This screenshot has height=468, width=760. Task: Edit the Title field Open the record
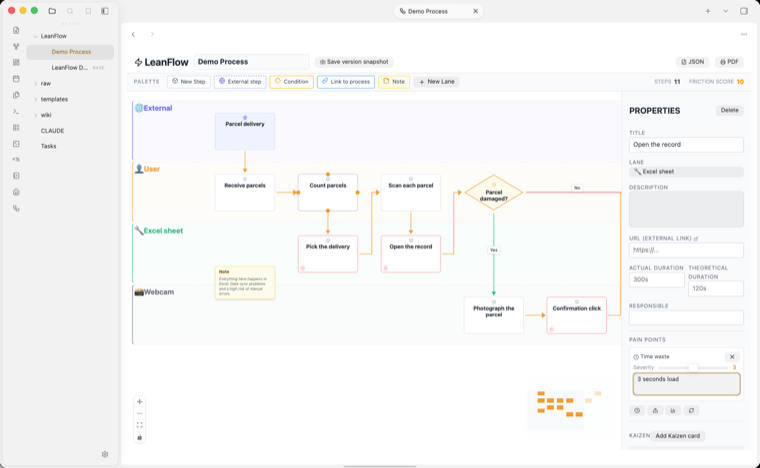click(x=686, y=145)
